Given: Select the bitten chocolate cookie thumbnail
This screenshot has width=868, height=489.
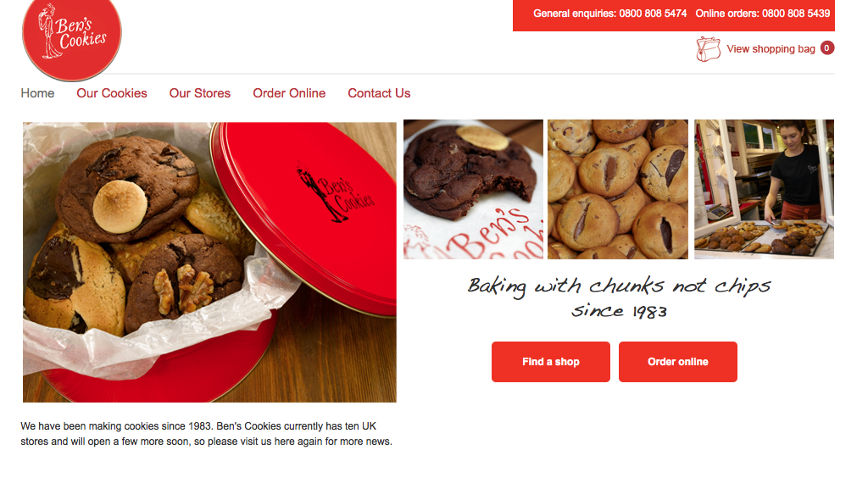Looking at the screenshot, I should [473, 189].
